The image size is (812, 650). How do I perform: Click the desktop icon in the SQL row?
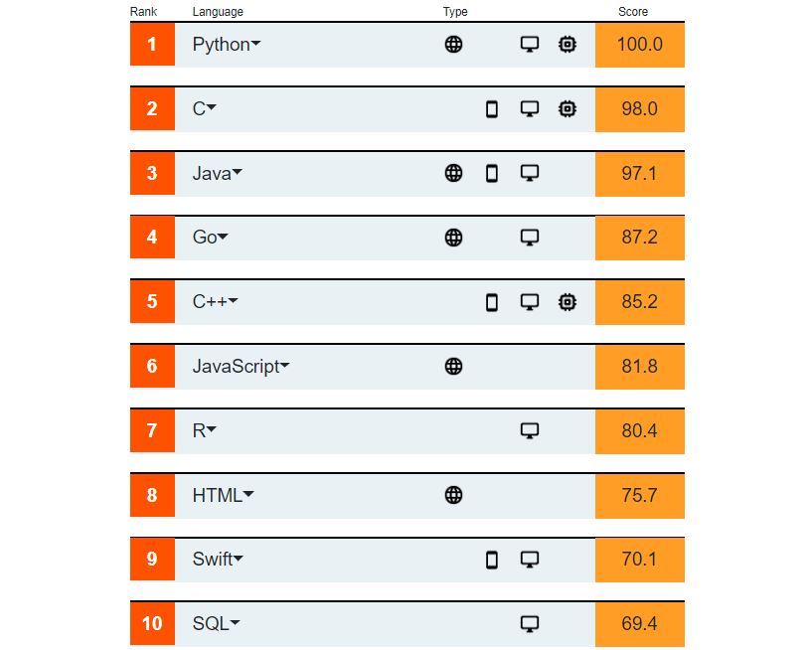530,624
